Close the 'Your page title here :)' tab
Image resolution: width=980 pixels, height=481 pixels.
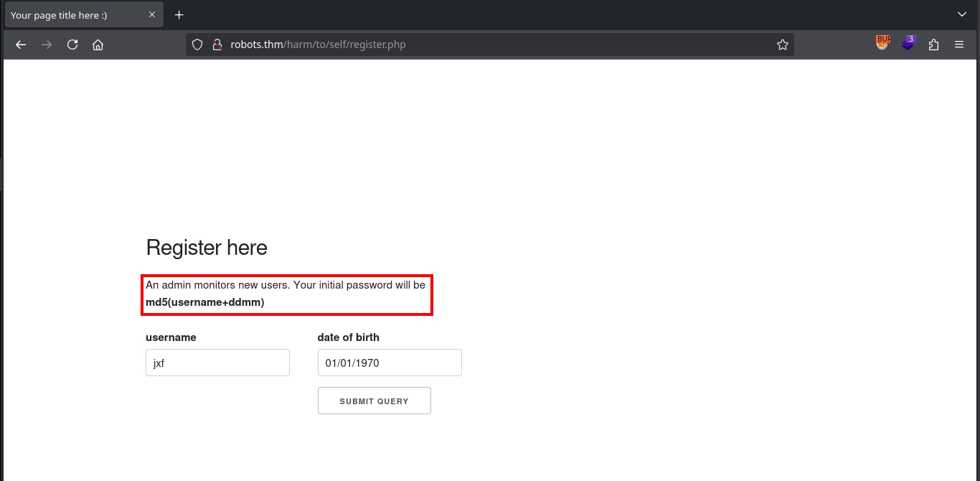click(152, 14)
